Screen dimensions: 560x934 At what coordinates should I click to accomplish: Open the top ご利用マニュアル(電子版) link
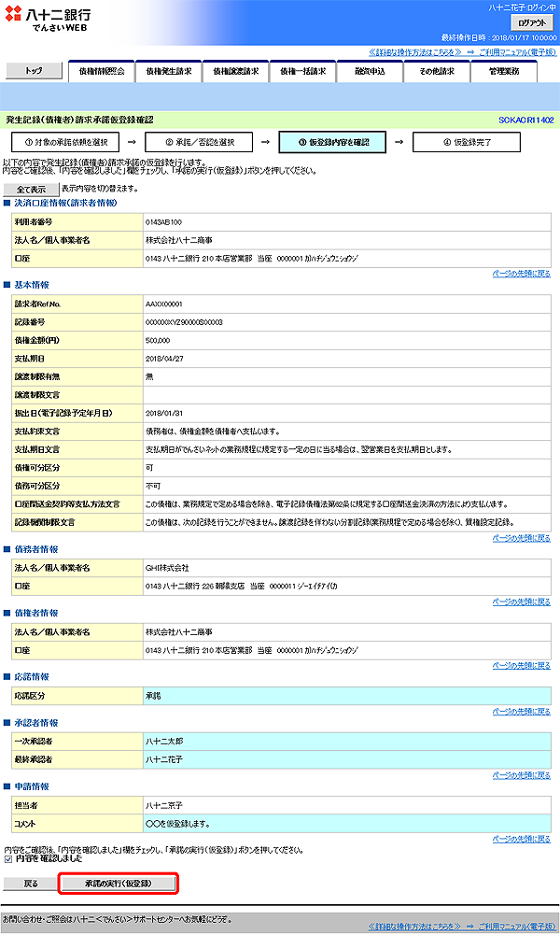[516, 52]
